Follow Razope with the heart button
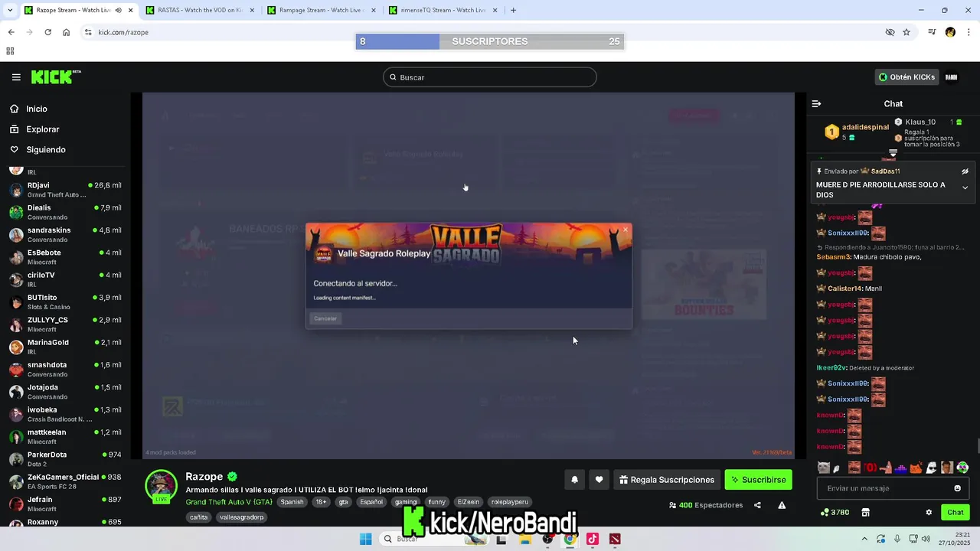Screen dimensions: 980x551 pyautogui.click(x=599, y=480)
